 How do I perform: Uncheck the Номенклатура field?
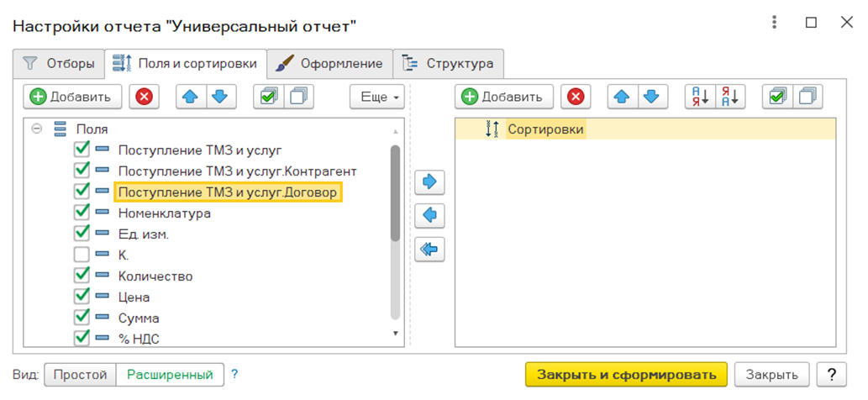(82, 213)
